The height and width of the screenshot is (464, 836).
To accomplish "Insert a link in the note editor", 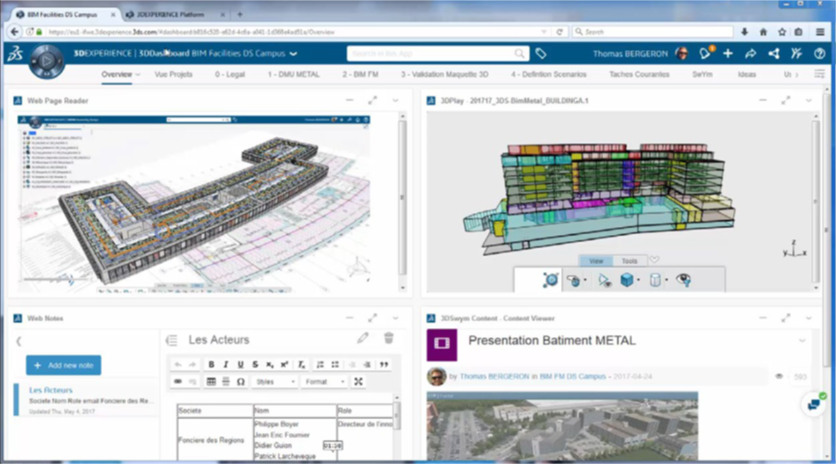I will pyautogui.click(x=178, y=381).
